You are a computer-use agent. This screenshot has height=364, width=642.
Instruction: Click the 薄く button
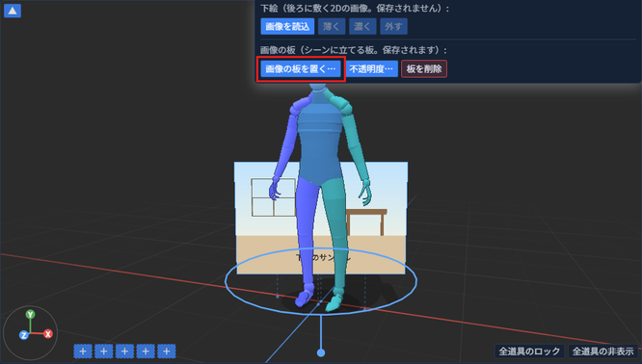click(332, 26)
